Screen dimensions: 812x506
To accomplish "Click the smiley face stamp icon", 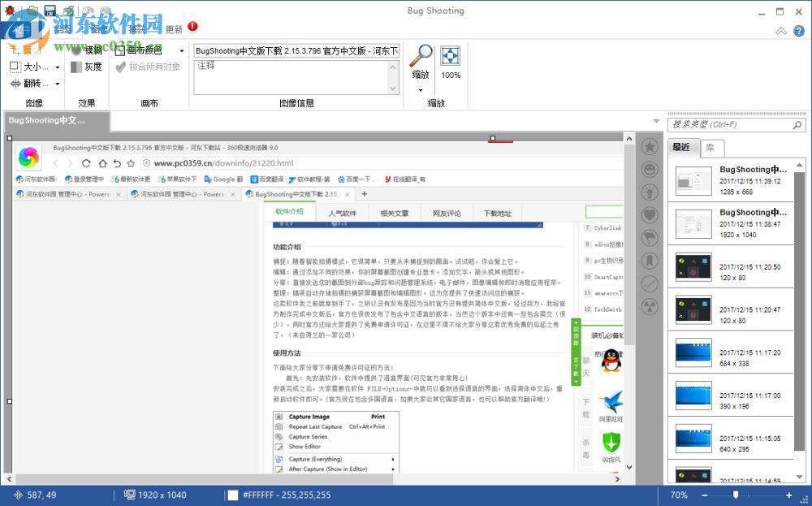I will point(650,169).
